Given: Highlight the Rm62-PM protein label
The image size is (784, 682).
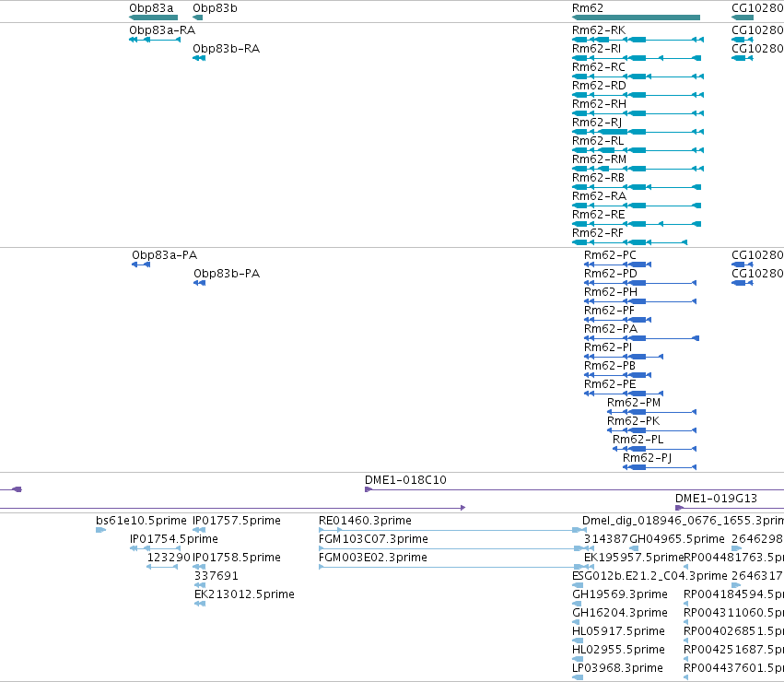Looking at the screenshot, I should [x=634, y=403].
